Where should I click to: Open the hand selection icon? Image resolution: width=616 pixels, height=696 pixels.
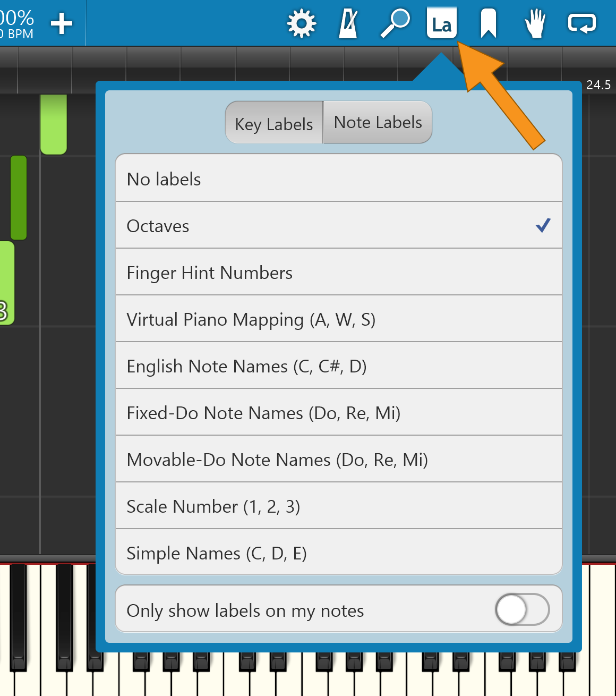[535, 24]
